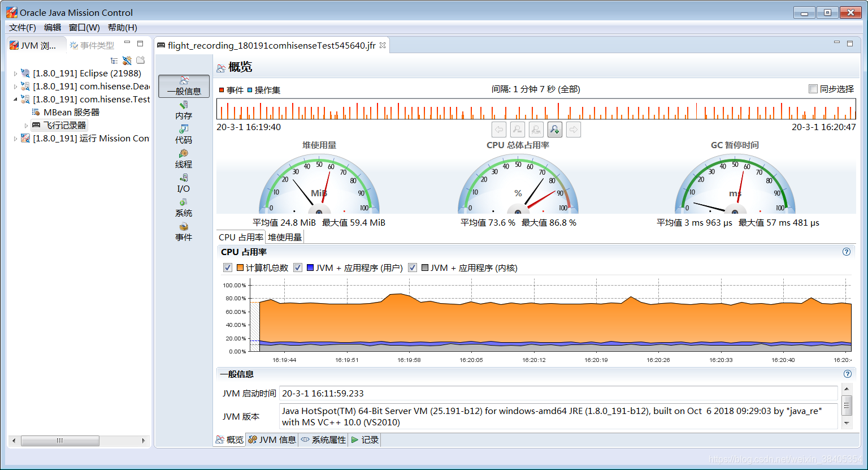
Task: Click the event timeline range bar
Action: point(536,109)
